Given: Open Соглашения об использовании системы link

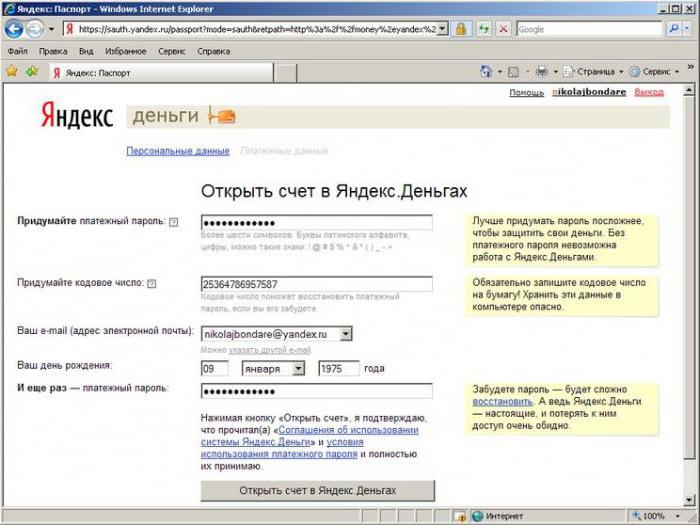Looking at the screenshot, I should (x=310, y=436).
